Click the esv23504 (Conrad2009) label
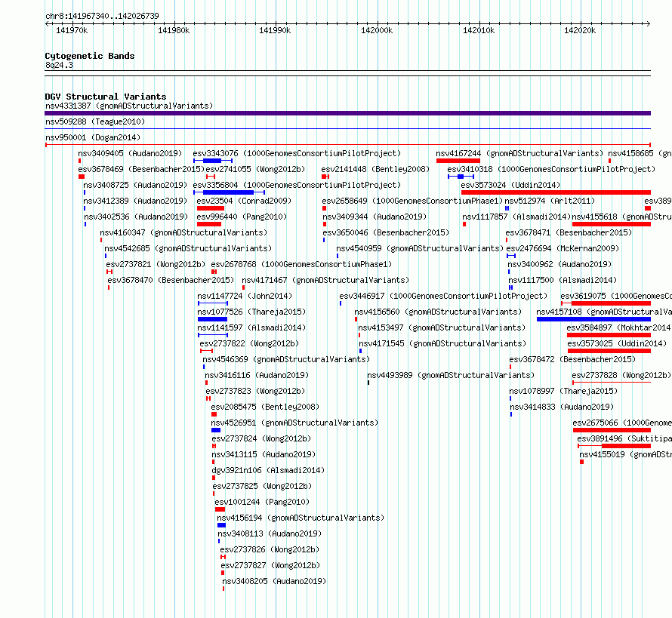 point(245,201)
